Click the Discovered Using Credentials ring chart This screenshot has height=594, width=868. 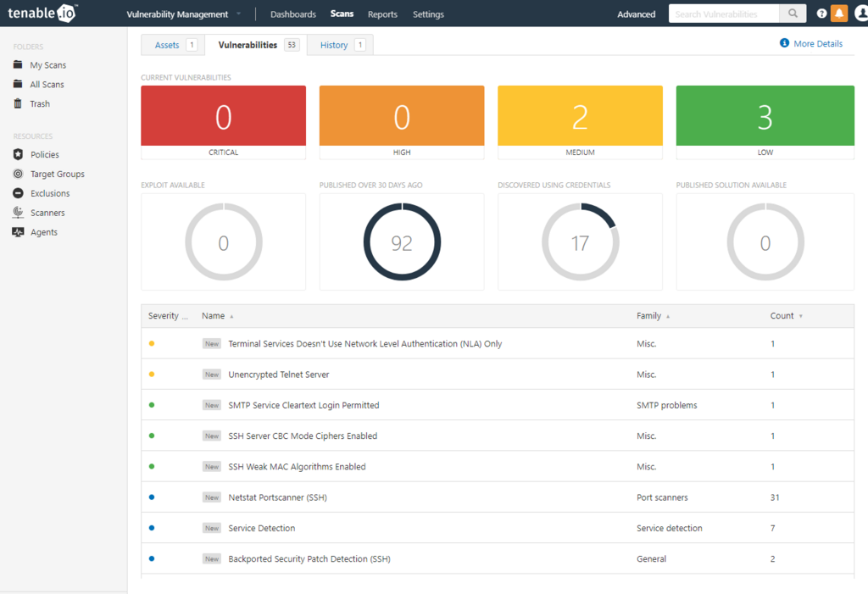click(580, 241)
